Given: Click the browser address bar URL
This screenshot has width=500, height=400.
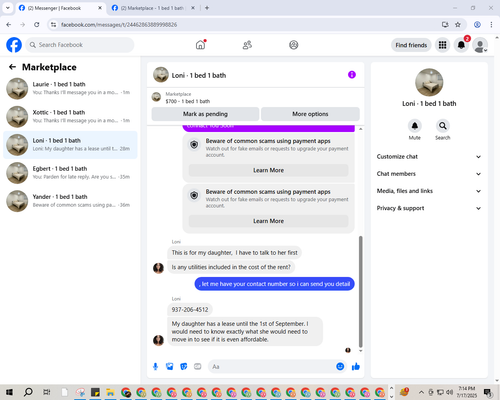Looking at the screenshot, I should click(x=119, y=25).
